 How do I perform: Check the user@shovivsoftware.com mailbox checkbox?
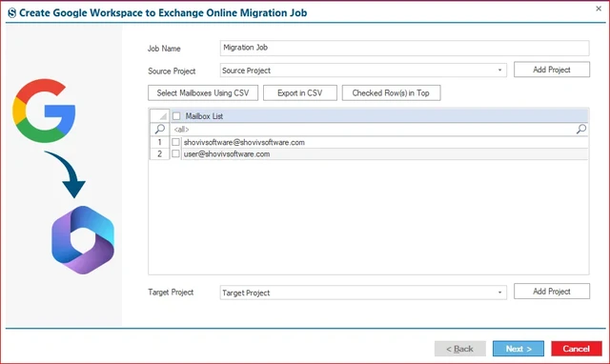click(175, 154)
